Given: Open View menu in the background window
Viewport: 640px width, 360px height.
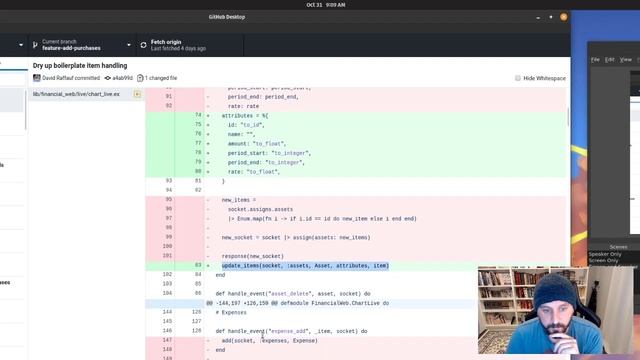Looking at the screenshot, I should 625,60.
